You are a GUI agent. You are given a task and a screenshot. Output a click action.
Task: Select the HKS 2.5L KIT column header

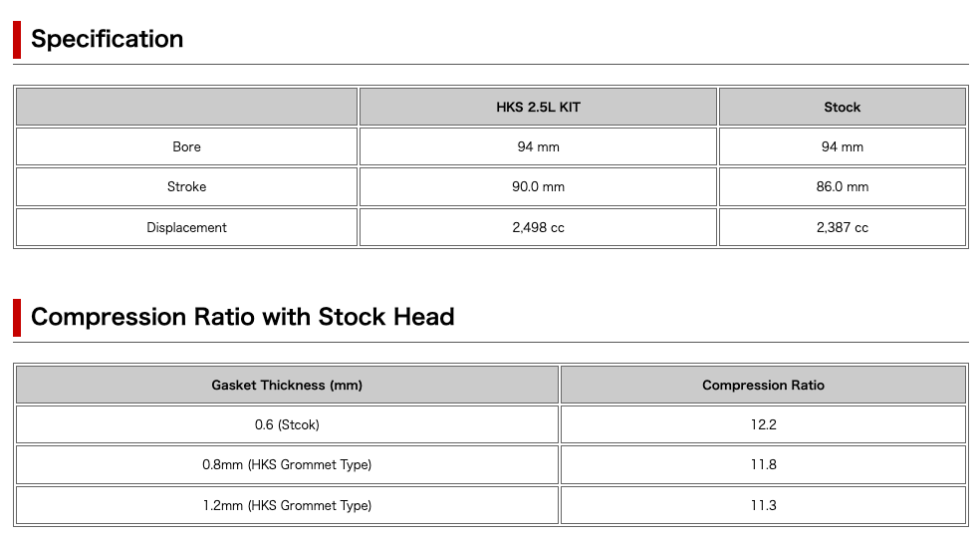coord(538,107)
